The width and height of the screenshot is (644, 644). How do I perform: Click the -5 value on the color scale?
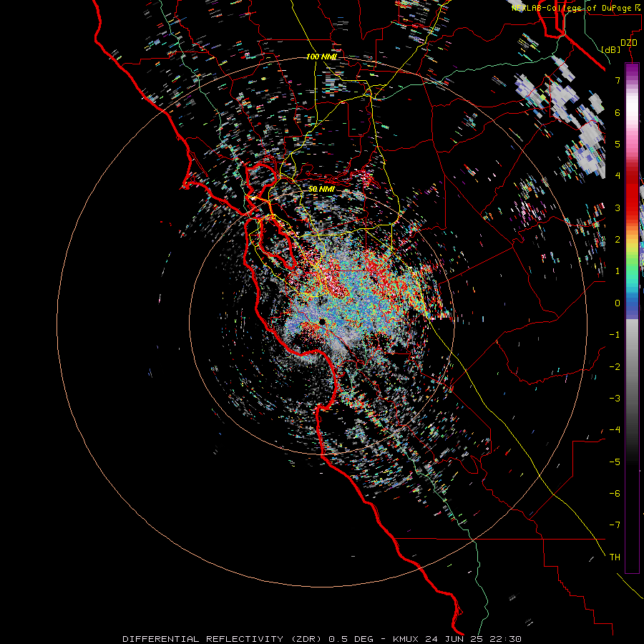(615, 462)
